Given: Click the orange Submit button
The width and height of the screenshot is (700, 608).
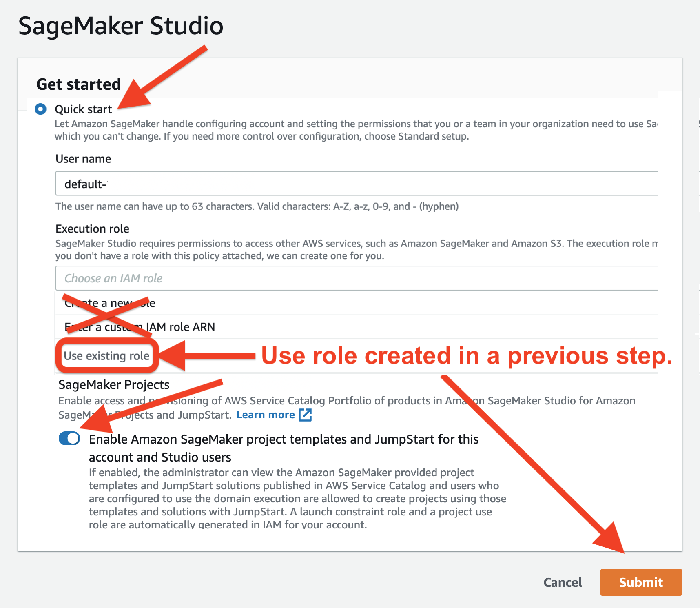Looking at the screenshot, I should click(641, 582).
